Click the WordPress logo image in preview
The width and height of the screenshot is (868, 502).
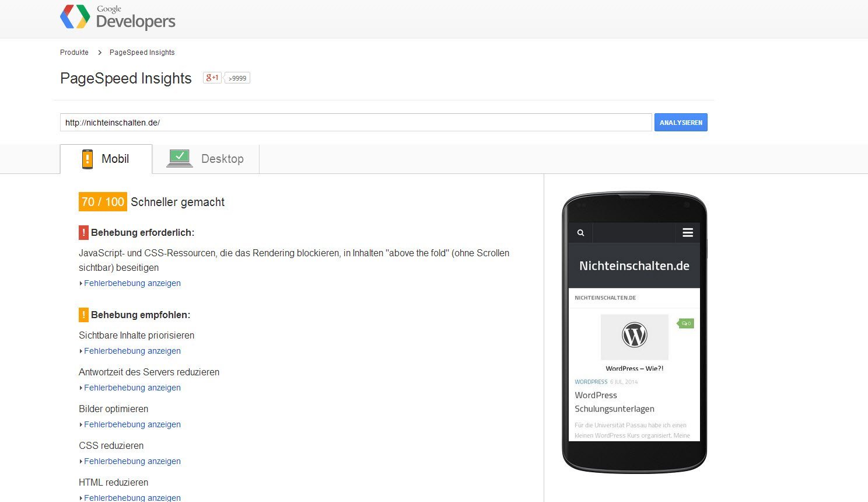[x=635, y=337]
